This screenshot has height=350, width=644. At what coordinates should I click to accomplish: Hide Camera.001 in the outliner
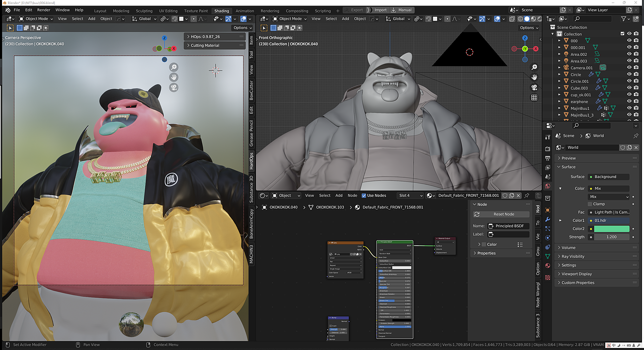click(629, 68)
